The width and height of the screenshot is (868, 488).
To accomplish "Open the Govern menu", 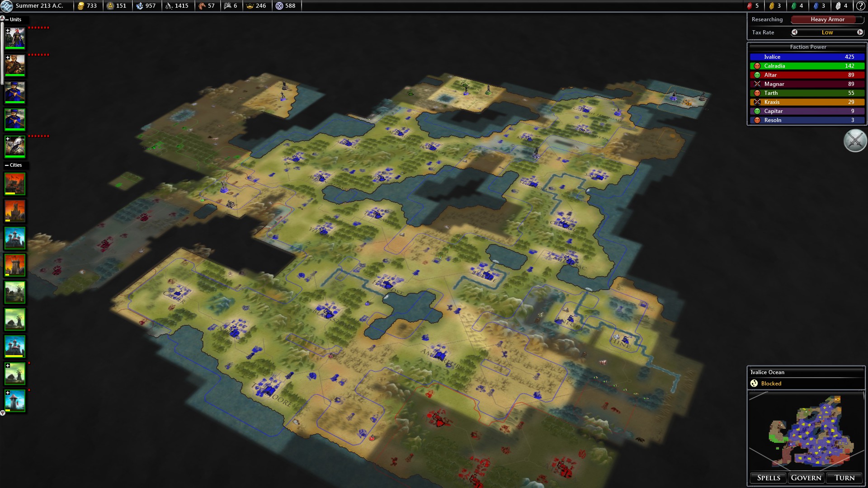I will [x=806, y=478].
